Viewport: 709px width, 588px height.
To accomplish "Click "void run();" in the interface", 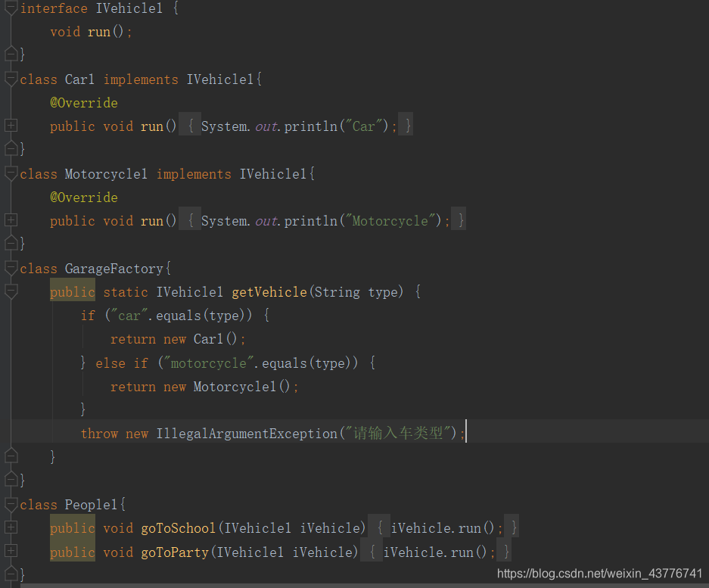I will tap(91, 32).
